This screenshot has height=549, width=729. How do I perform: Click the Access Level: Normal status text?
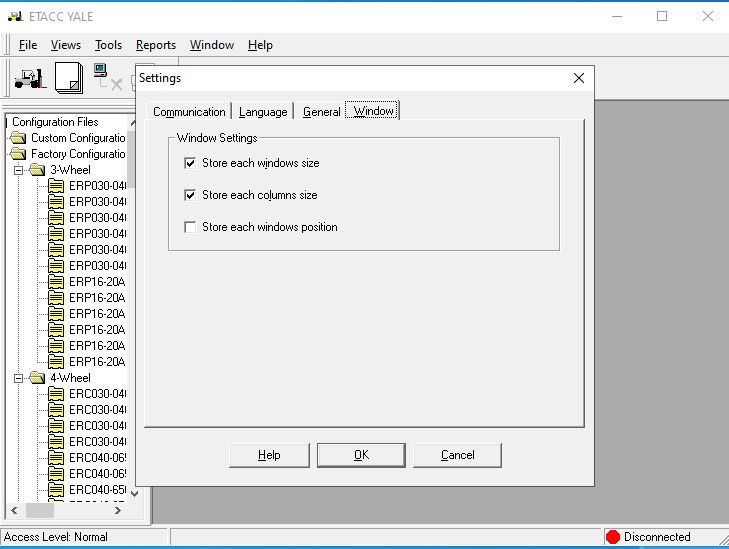tap(55, 537)
